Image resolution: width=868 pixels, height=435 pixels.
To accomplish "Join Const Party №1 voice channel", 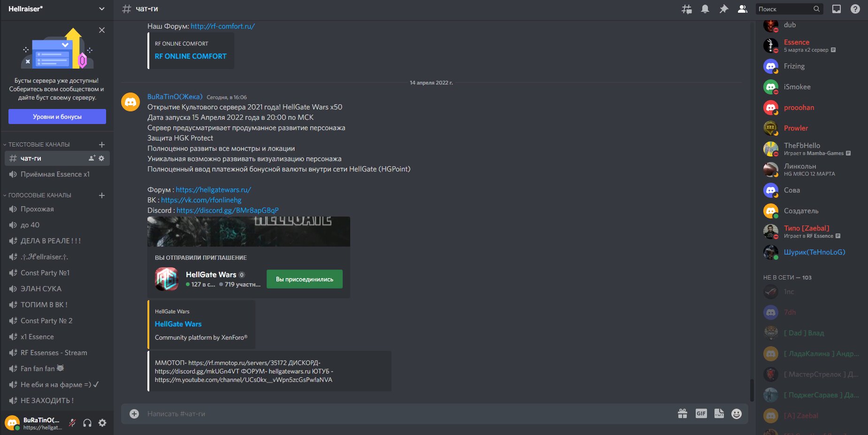I will [57, 273].
